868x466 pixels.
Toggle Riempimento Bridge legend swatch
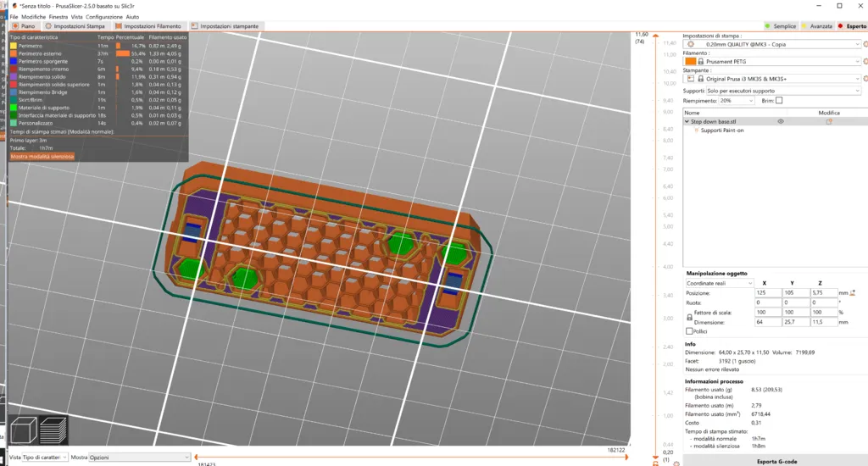click(x=14, y=92)
